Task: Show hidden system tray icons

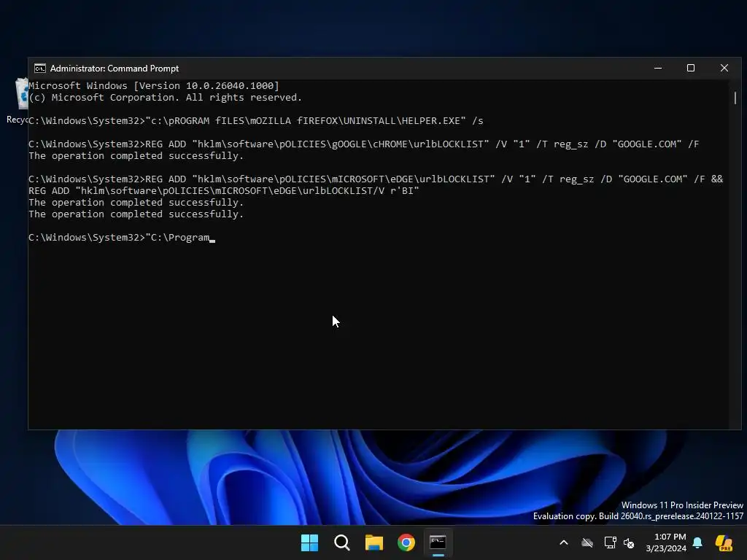Action: (564, 542)
